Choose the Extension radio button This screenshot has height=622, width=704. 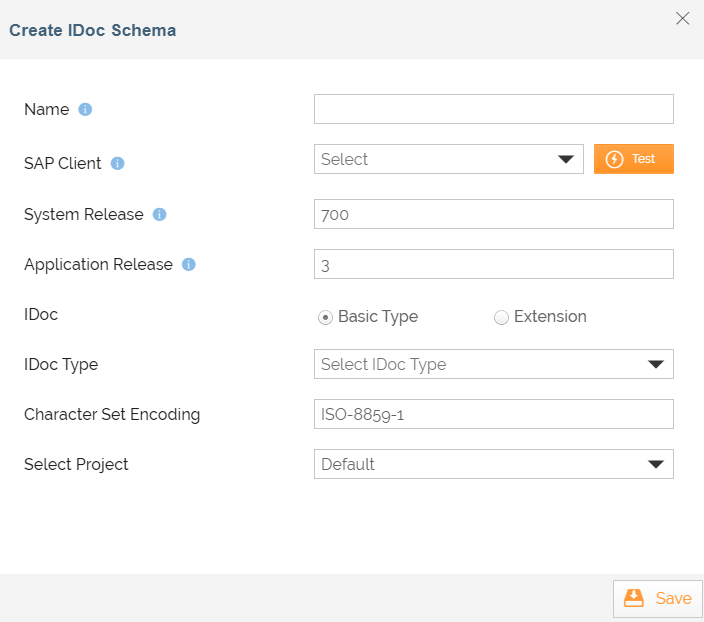[501, 317]
